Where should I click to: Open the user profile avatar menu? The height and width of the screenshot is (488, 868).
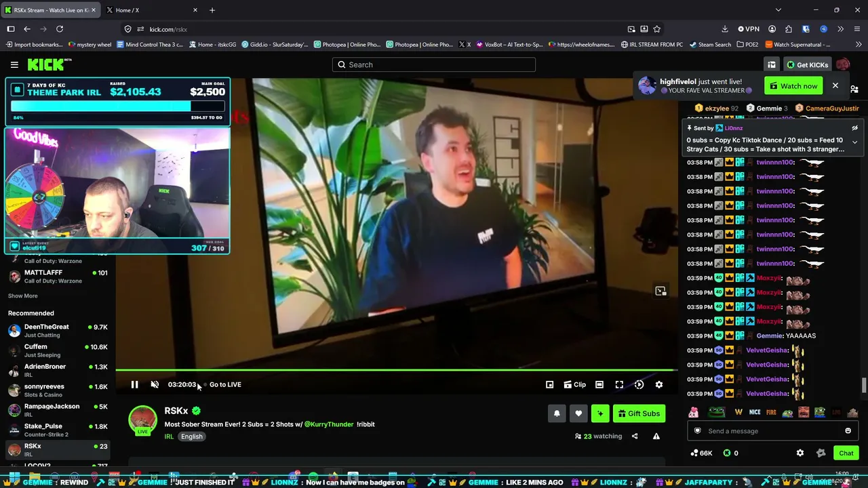[x=843, y=65]
